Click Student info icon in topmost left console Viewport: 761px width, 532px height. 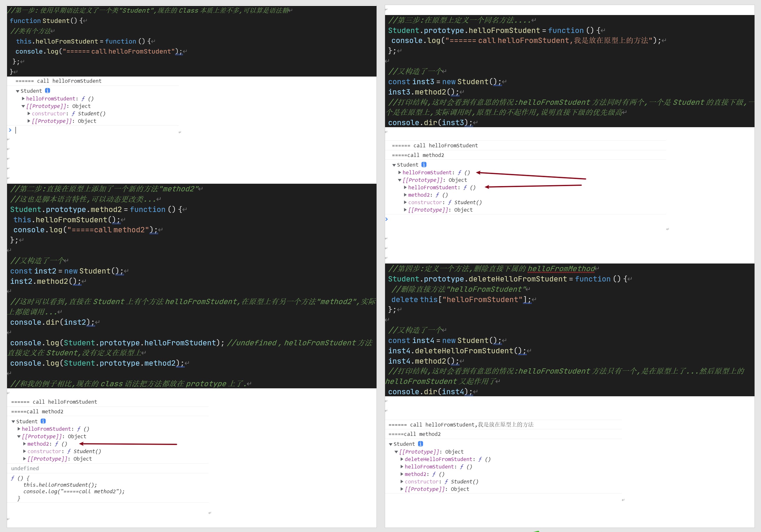47,90
